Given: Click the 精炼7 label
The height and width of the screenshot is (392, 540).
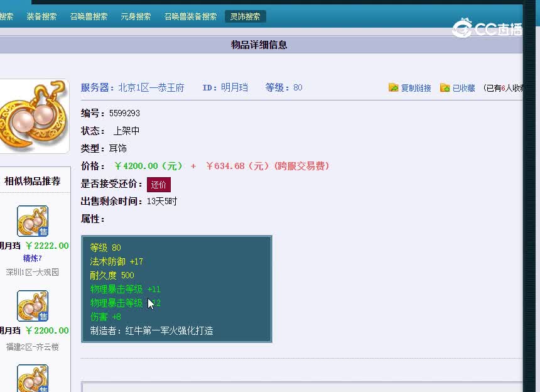Looking at the screenshot, I should pos(33,258).
